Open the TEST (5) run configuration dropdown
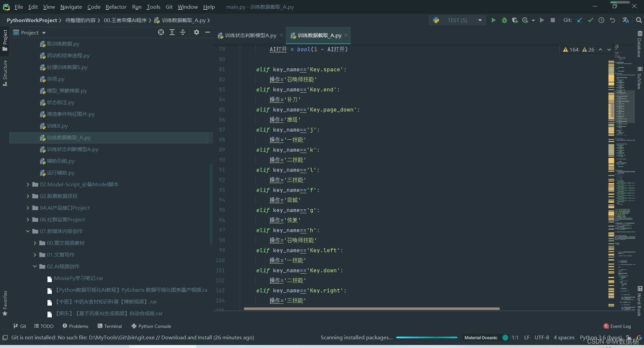Screen dimensions: 644x348 [457, 20]
